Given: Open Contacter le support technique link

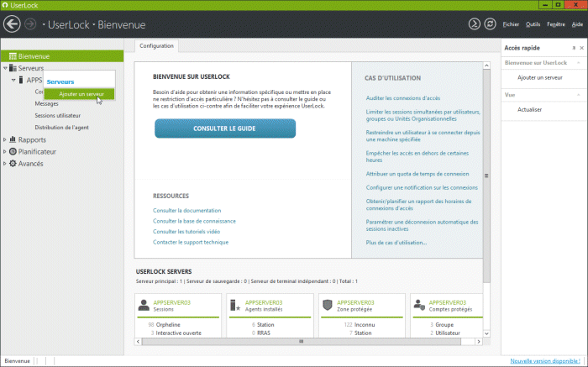Looking at the screenshot, I should (x=191, y=242).
